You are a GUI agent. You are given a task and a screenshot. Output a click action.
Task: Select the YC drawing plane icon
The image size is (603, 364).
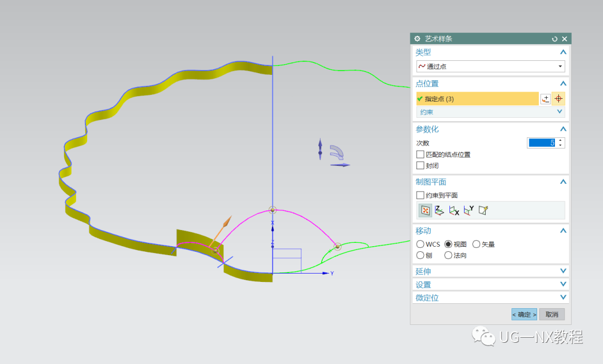click(x=467, y=210)
